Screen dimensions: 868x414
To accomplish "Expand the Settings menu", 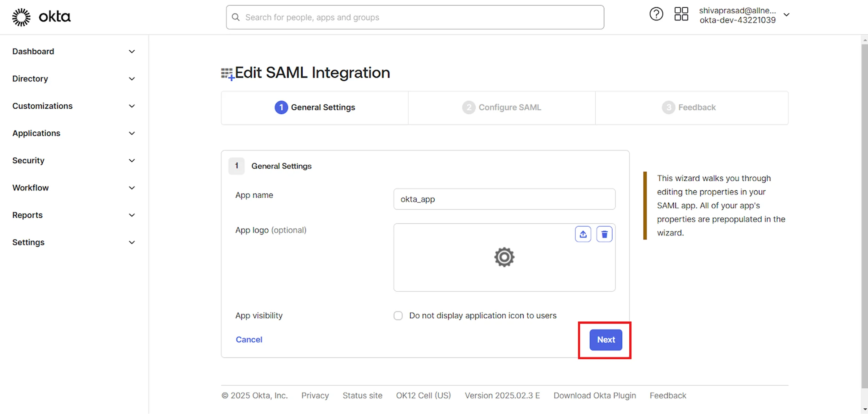I will coord(74,242).
